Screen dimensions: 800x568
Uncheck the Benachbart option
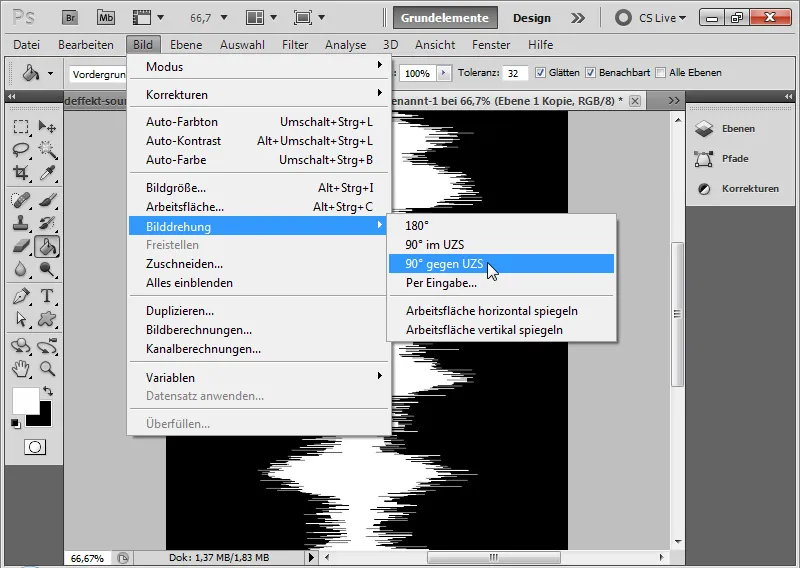(x=590, y=73)
